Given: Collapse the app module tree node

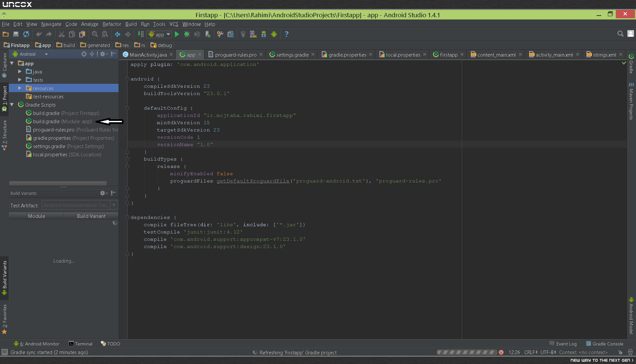Looking at the screenshot, I should [12, 63].
